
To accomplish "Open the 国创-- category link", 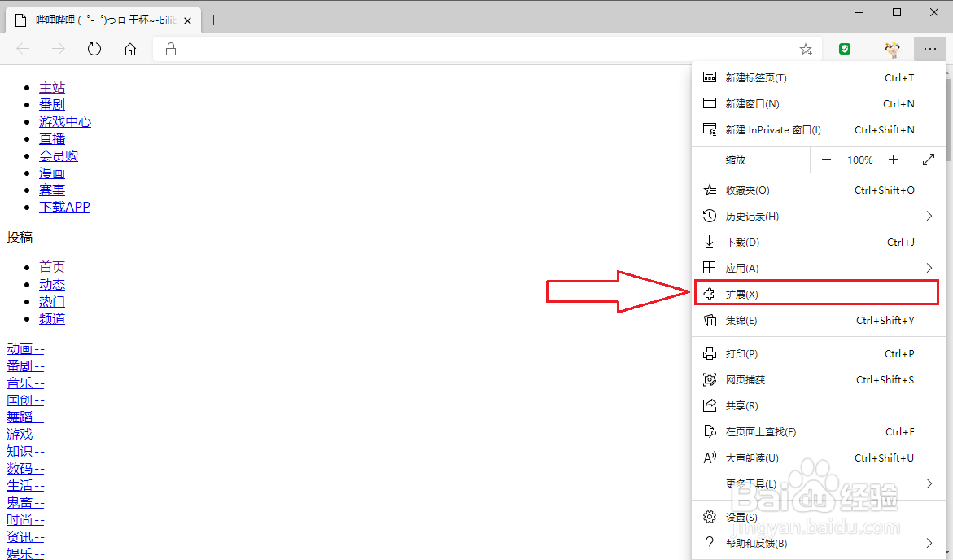I will click(x=25, y=400).
